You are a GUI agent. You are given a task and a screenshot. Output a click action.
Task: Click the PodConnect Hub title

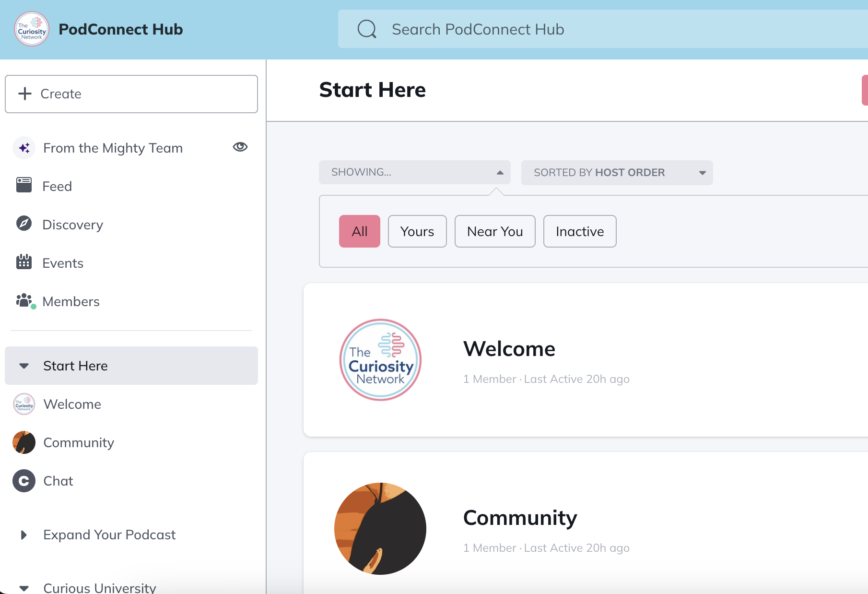click(x=121, y=29)
